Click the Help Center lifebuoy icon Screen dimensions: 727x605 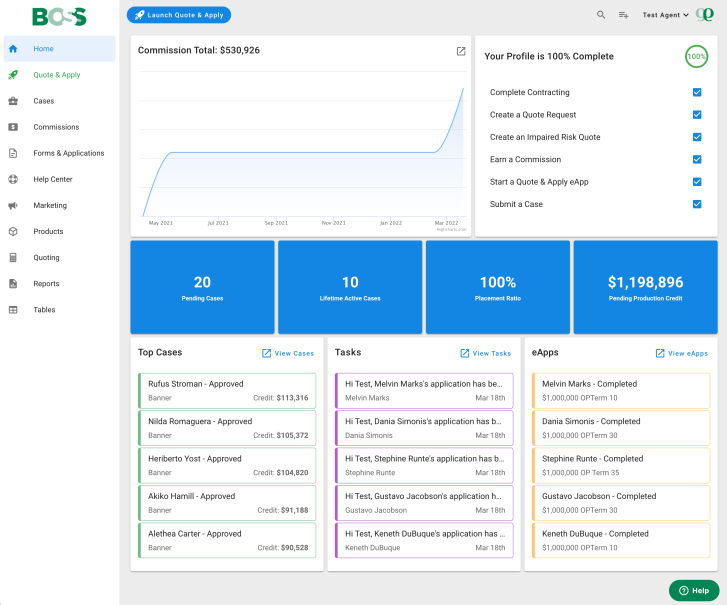[x=13, y=179]
